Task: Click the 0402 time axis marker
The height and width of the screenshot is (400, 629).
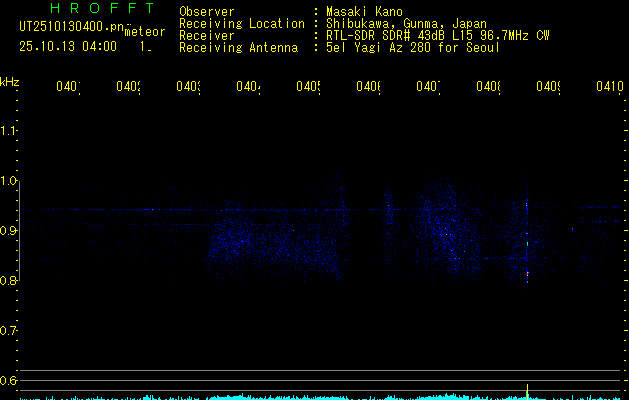Action: pos(128,86)
